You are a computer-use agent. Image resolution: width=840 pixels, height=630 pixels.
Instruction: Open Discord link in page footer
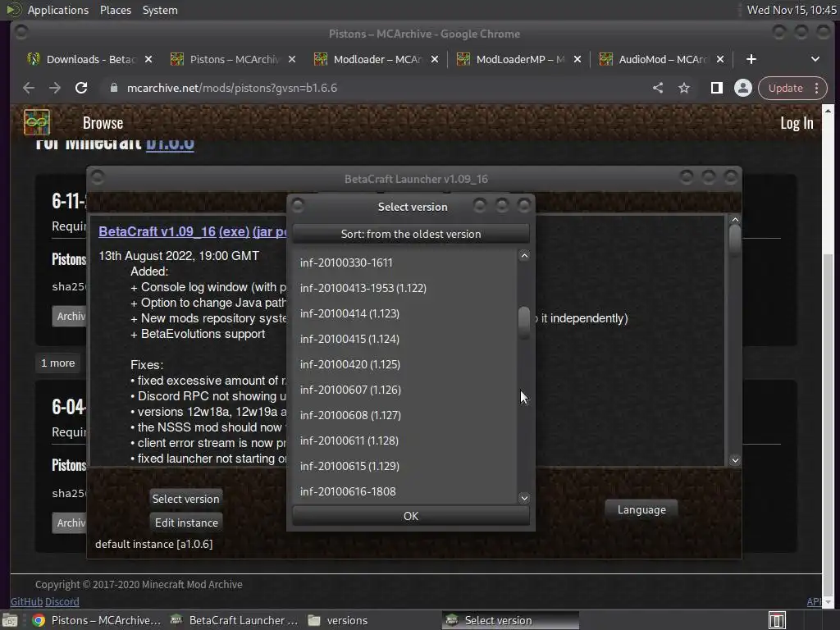point(62,601)
